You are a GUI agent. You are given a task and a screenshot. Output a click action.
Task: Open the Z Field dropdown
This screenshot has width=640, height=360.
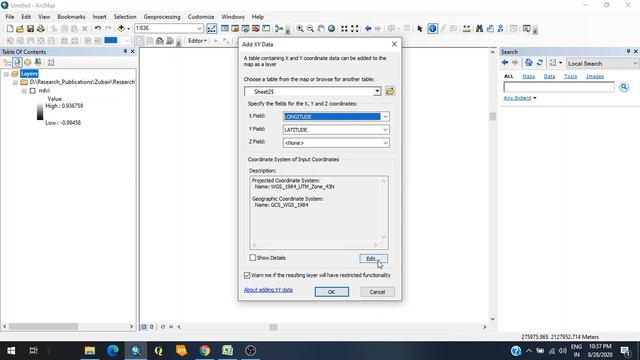(385, 143)
